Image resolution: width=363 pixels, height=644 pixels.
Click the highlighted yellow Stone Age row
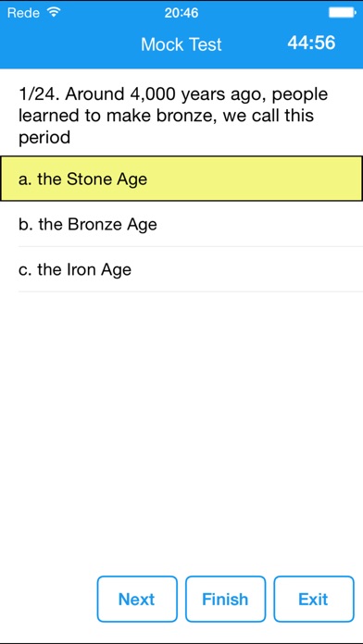tap(181, 179)
